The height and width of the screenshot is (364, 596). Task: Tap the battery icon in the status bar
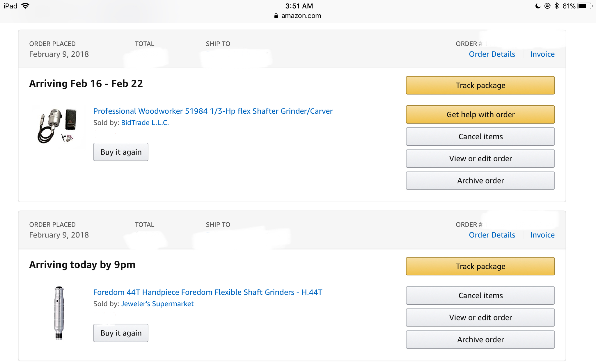coord(585,6)
